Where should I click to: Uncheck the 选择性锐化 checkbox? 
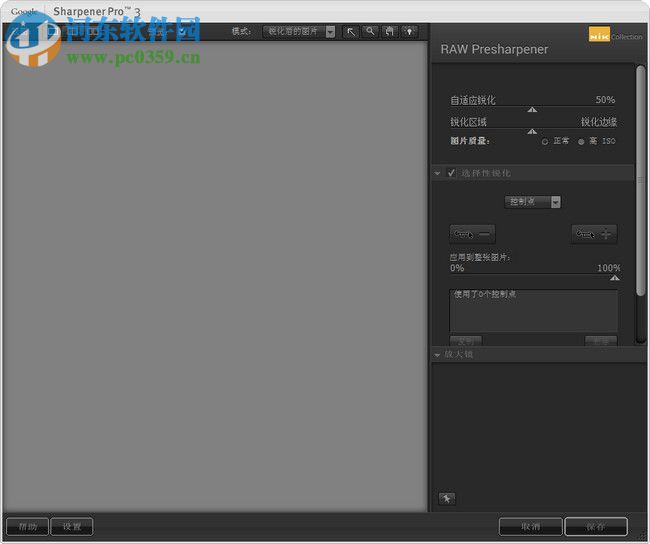[451, 173]
